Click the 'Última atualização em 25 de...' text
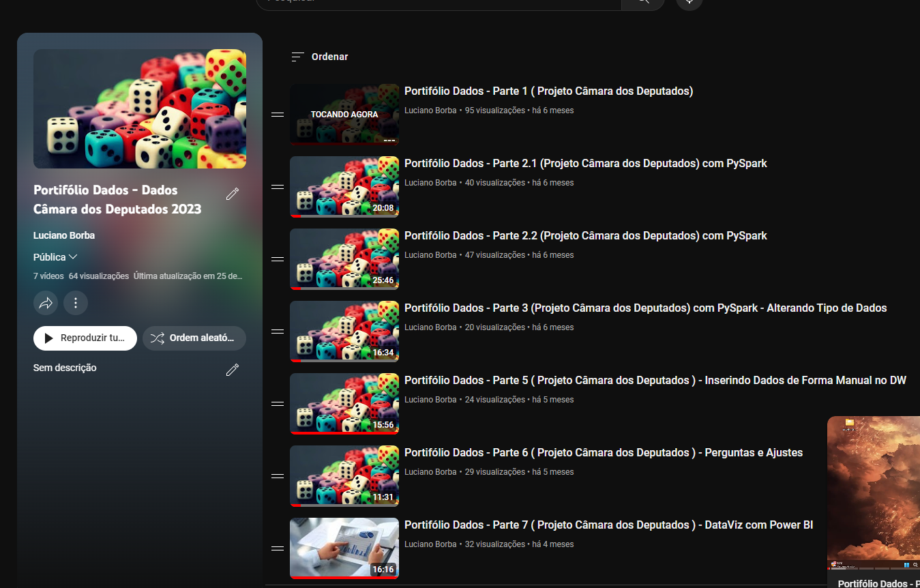The image size is (920, 588). click(x=188, y=276)
